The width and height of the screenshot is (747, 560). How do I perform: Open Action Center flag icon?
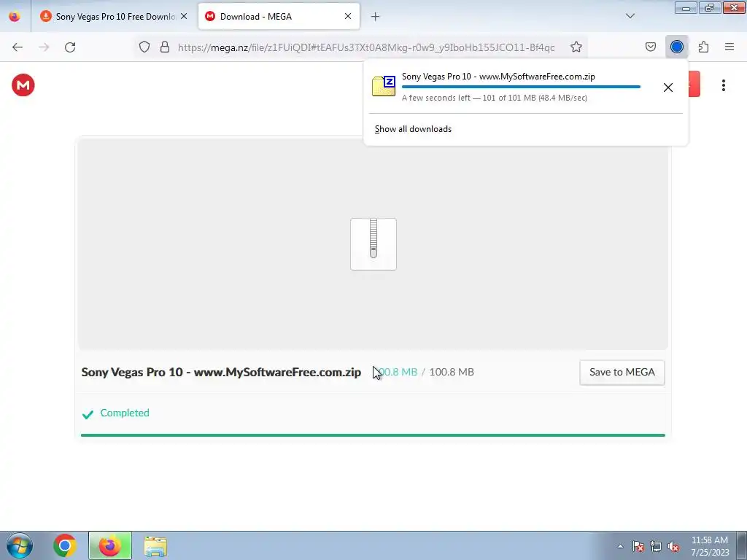[638, 547]
